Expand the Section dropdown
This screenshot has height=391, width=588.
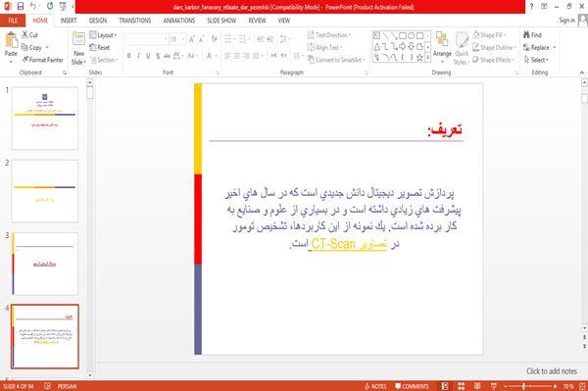[104, 60]
